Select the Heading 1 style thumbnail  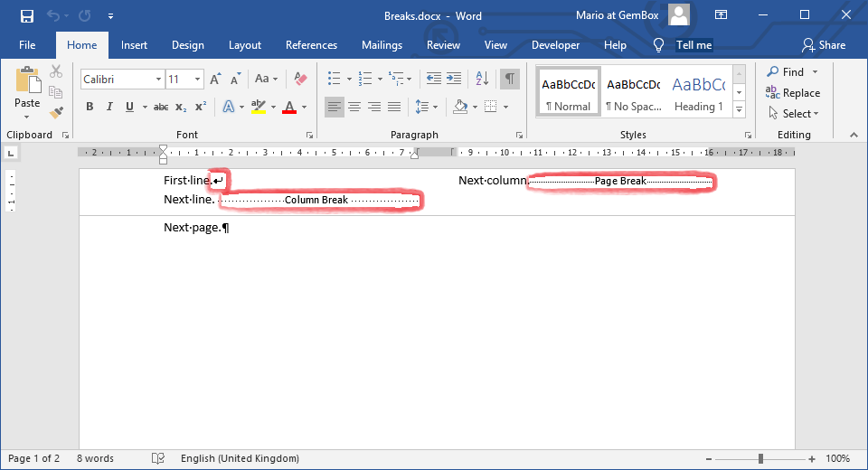click(698, 92)
